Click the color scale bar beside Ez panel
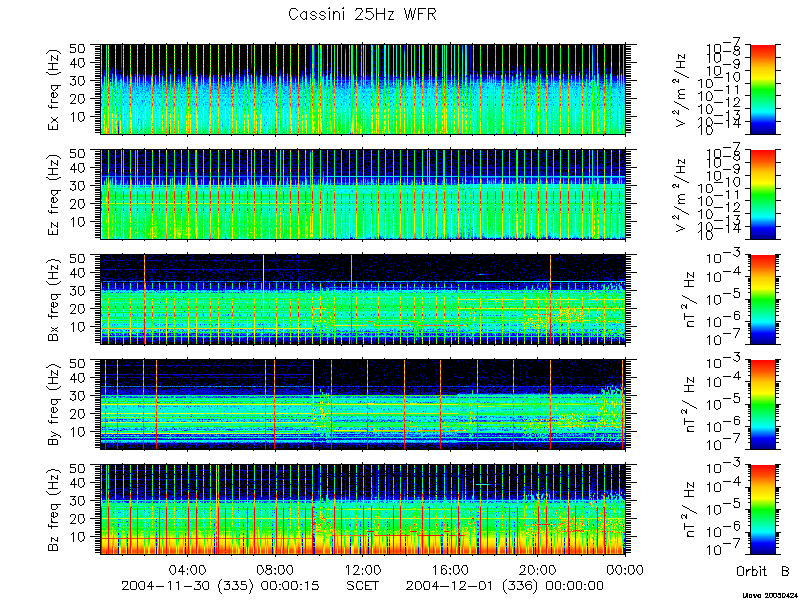 pyautogui.click(x=763, y=194)
